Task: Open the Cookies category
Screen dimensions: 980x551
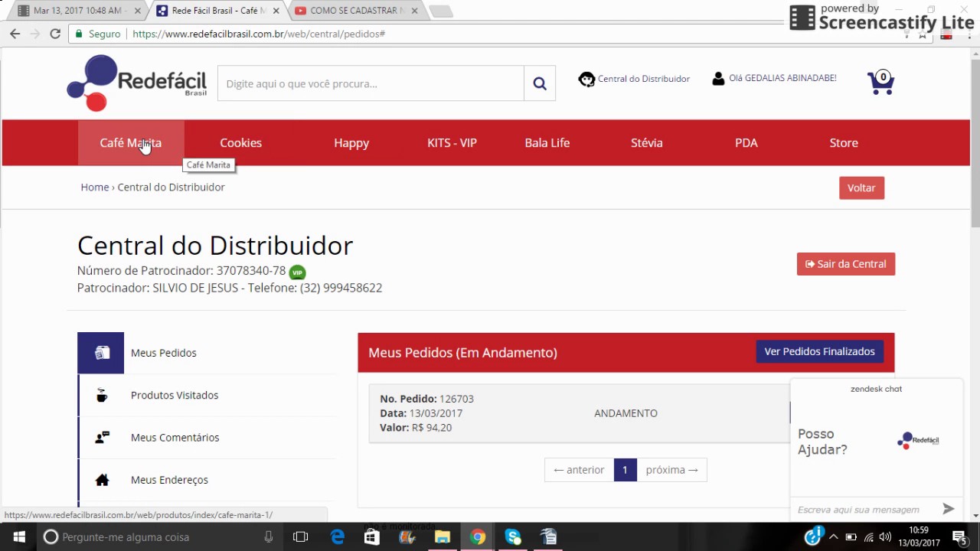Action: (x=240, y=142)
